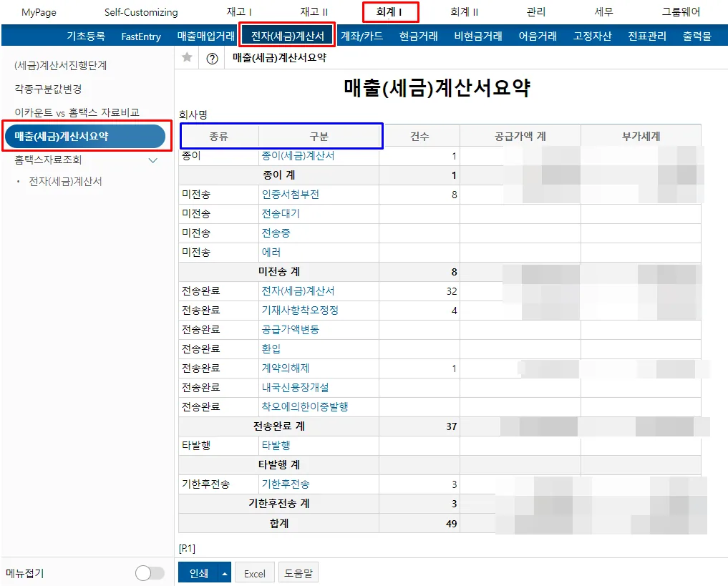Click the 인쇄 print button

pos(199,573)
